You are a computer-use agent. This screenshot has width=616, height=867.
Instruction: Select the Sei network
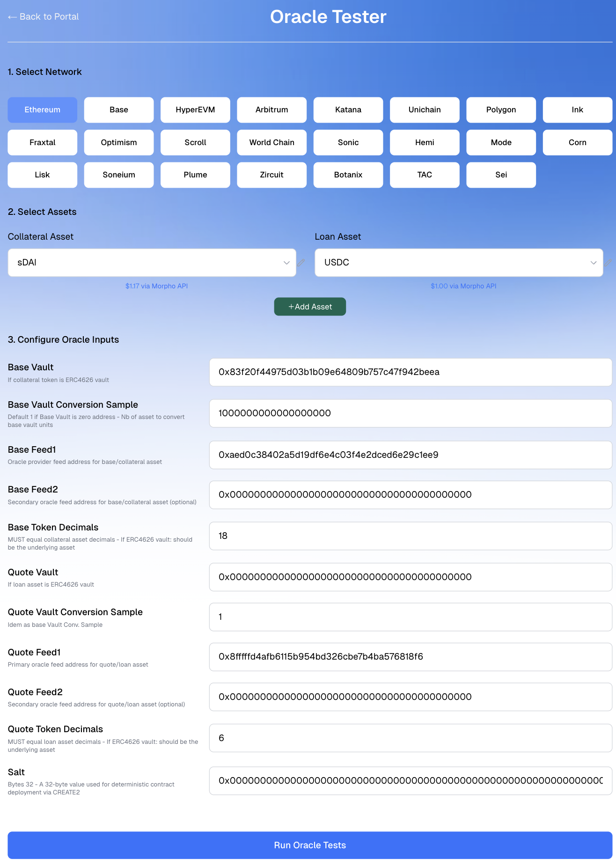pyautogui.click(x=501, y=175)
